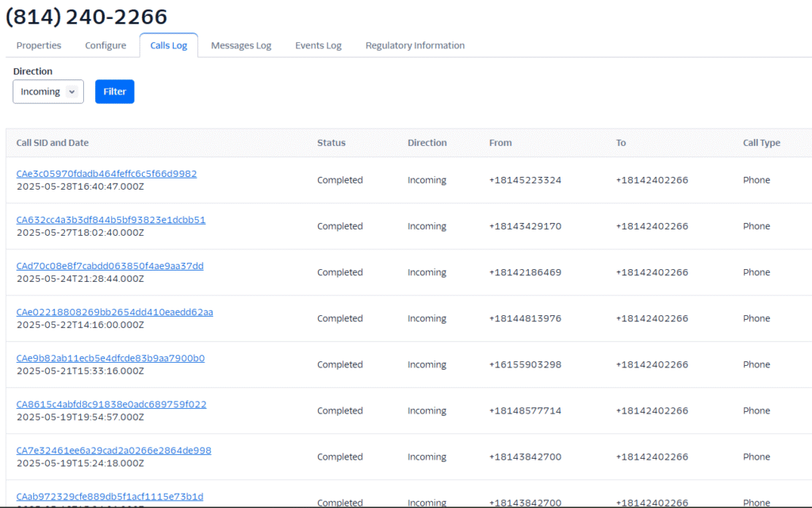Click Completed status in +18145223324 row

tap(339, 180)
